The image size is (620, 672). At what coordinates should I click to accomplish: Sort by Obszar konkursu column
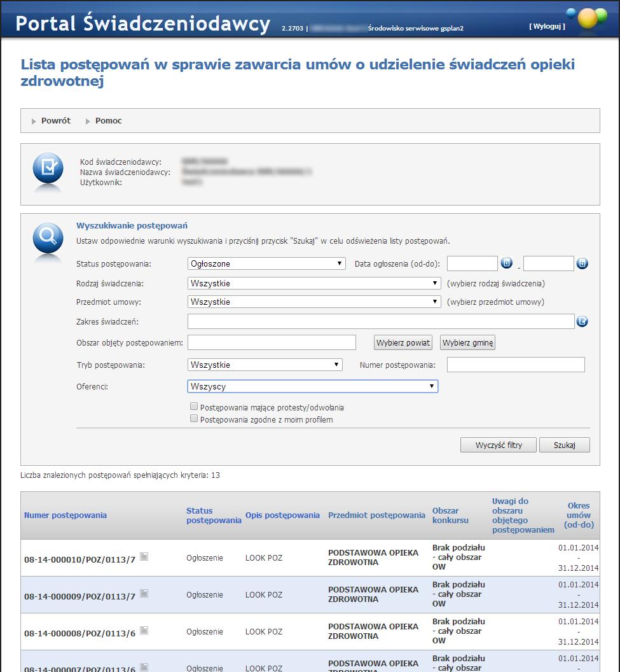[450, 515]
